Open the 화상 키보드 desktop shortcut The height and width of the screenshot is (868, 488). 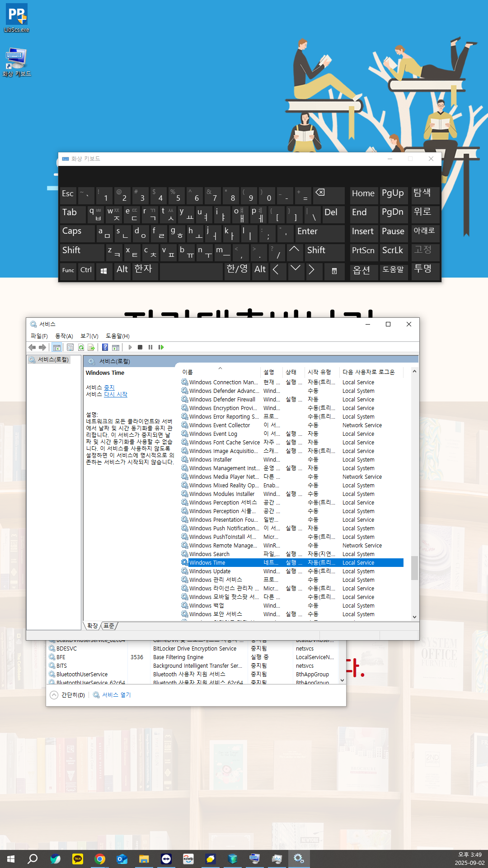pos(17,62)
